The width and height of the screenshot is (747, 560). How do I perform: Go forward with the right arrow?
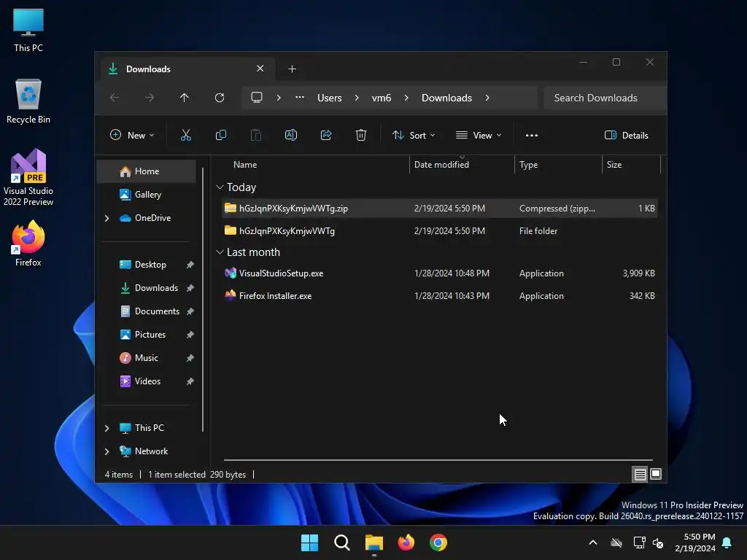pos(149,98)
